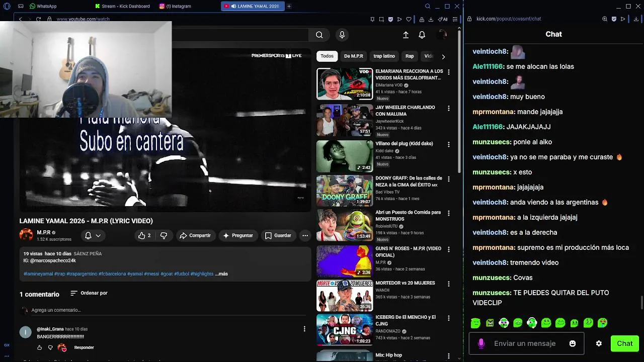Click zoom magnifier in Kick popout toolbar

tap(605, 19)
